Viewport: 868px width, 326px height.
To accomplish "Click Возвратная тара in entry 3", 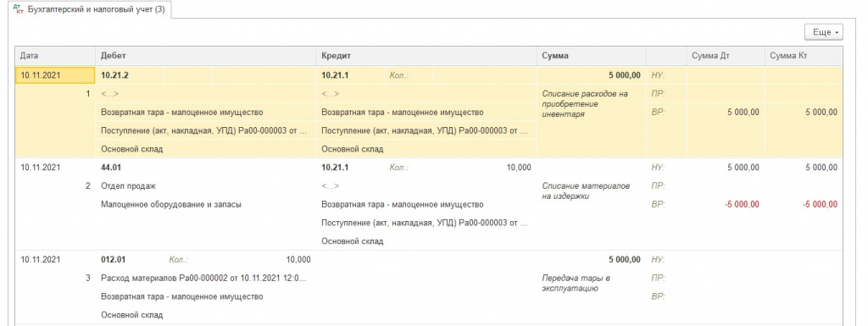I will point(181,296).
